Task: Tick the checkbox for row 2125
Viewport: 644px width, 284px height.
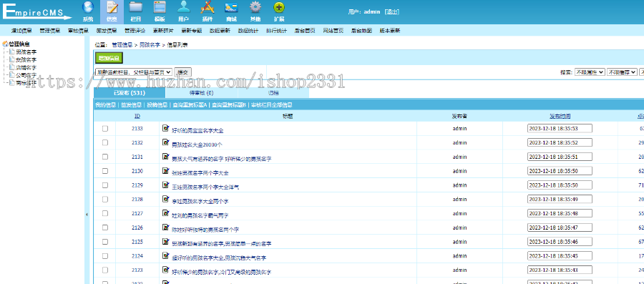Action: point(105,242)
